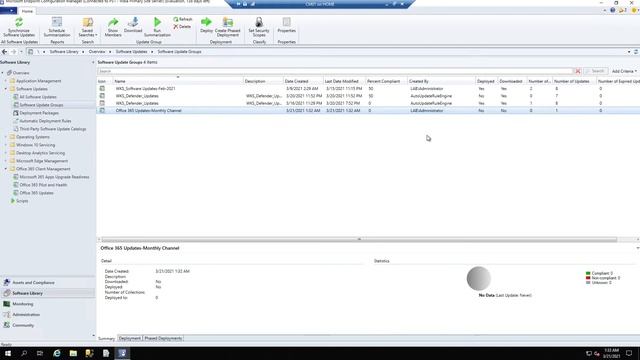Sort by the Date Created column header
The width and height of the screenshot is (640, 360).
(303, 81)
